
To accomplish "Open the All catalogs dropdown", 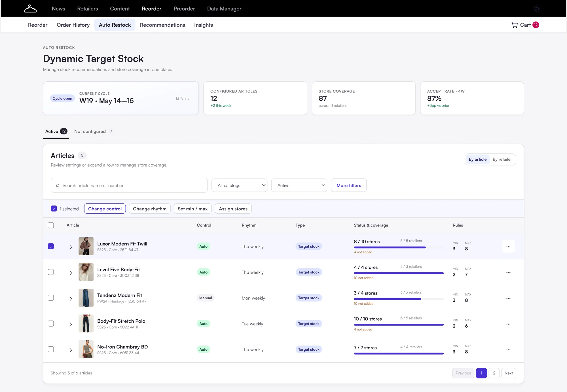I will coord(239,185).
